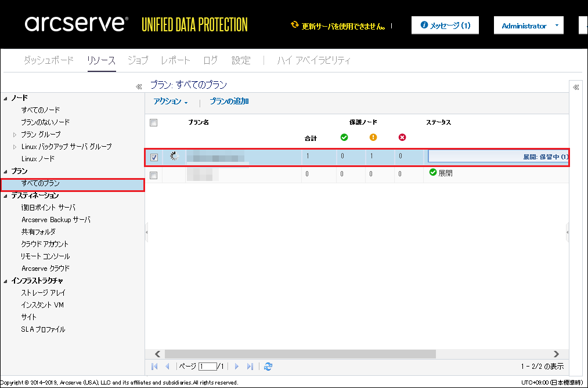The width and height of the screenshot is (588, 388).
Task: Click the page number input field
Action: click(x=207, y=367)
